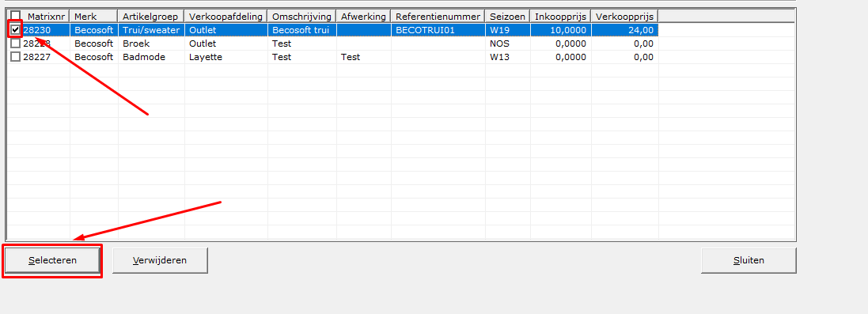Viewport: 868px width, 314px height.
Task: Select the Layette cell in Badmode row
Action: coord(226,57)
